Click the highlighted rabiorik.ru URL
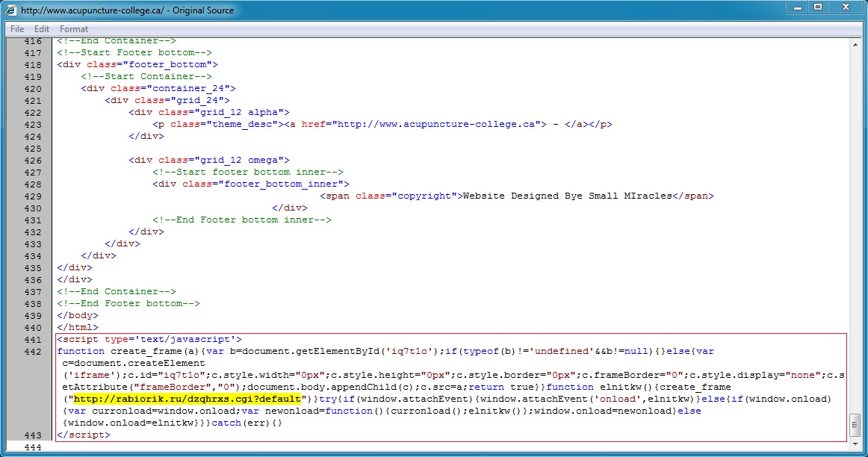The image size is (868, 457). (x=187, y=399)
